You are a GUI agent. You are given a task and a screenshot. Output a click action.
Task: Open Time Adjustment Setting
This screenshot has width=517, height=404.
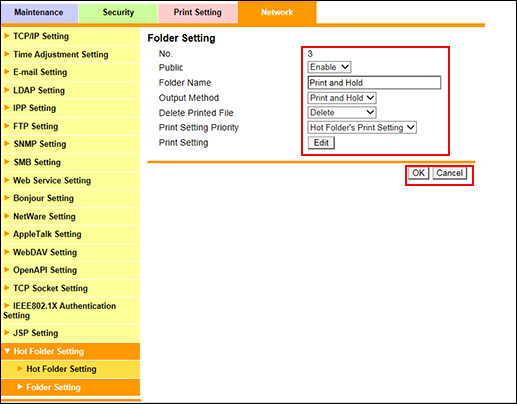(70, 54)
